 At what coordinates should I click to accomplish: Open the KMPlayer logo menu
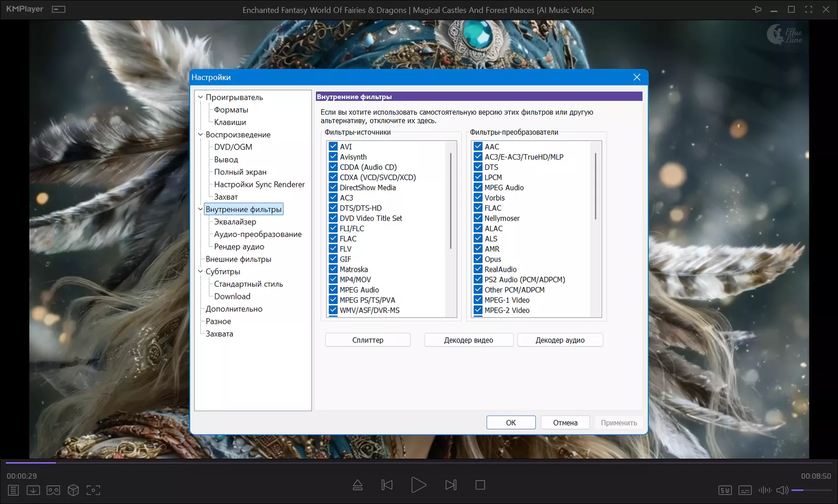[x=25, y=9]
